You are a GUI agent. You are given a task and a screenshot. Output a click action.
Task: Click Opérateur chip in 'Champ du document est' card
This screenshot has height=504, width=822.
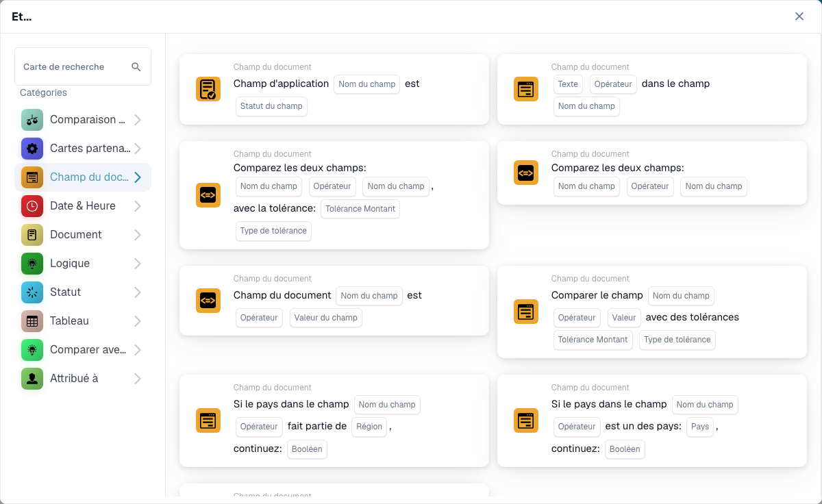pyautogui.click(x=259, y=318)
